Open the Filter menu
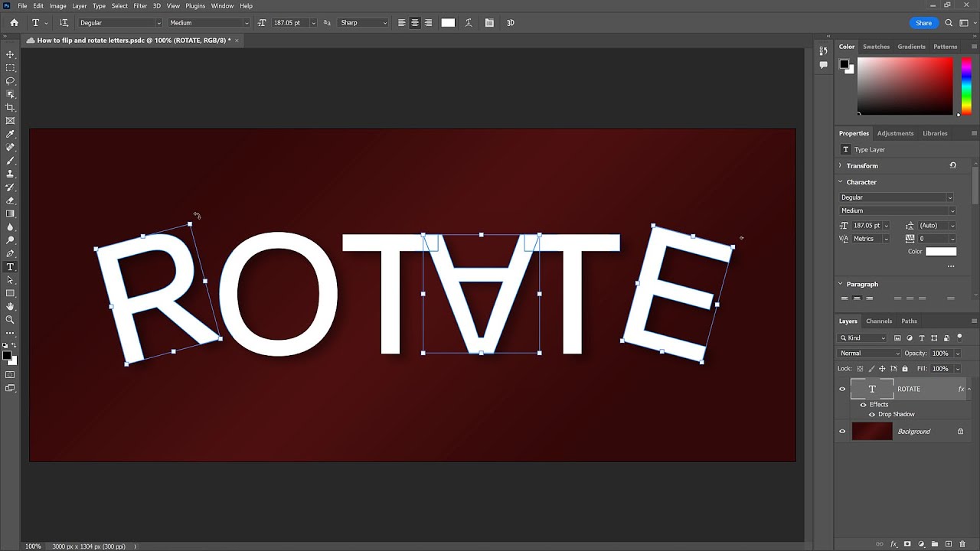Viewport: 980px width, 551px height. [x=140, y=6]
